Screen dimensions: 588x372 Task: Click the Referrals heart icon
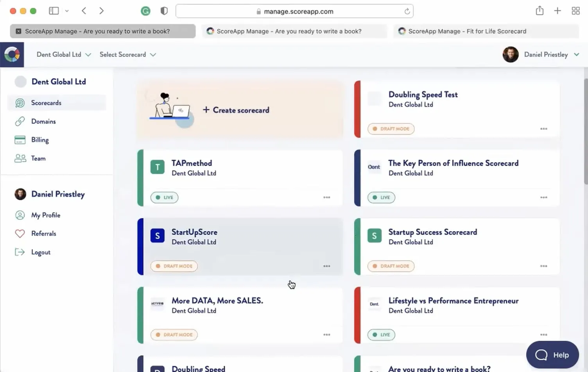(20, 233)
